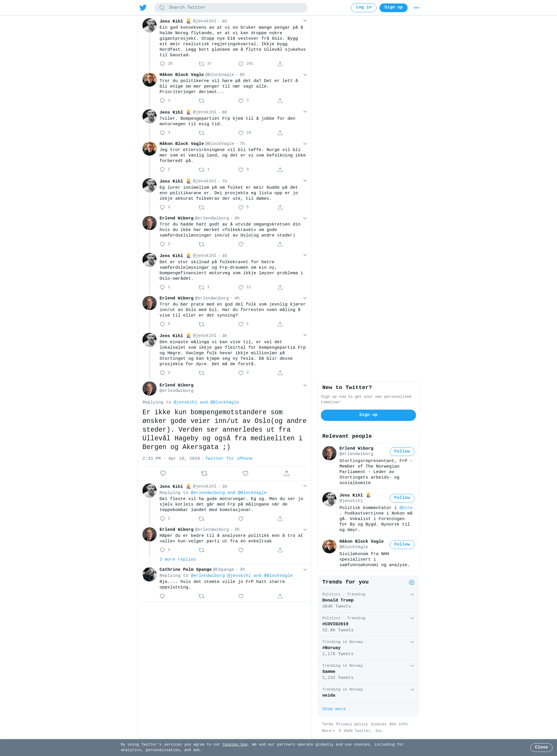Viewport: 557px width, 756px height.
Task: Show 3 more replies
Action: coord(178,559)
